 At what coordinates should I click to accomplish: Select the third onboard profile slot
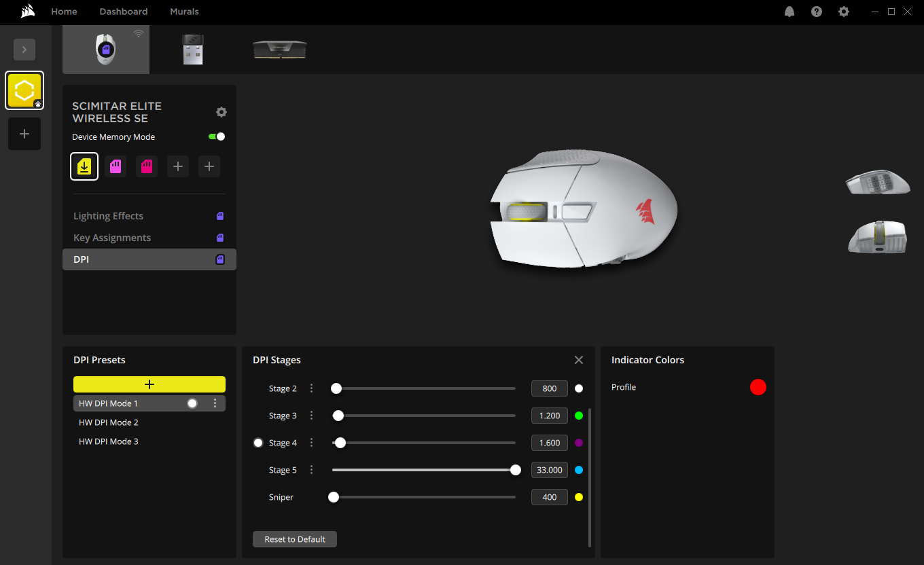pos(147,166)
